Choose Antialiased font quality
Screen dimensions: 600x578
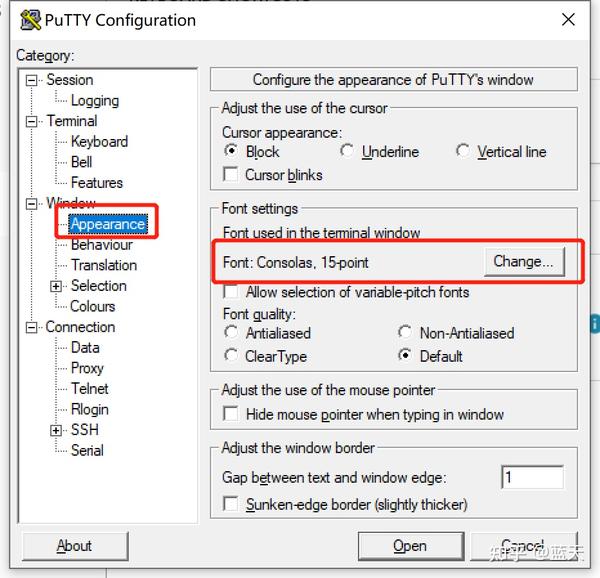(x=231, y=332)
